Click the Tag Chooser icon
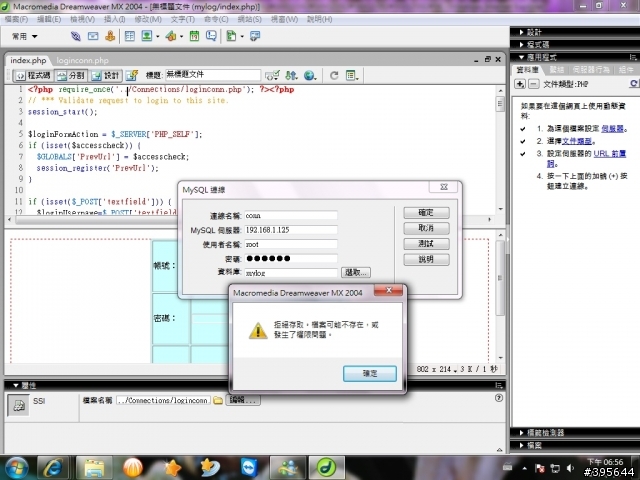The width and height of the screenshot is (640, 480). (255, 36)
